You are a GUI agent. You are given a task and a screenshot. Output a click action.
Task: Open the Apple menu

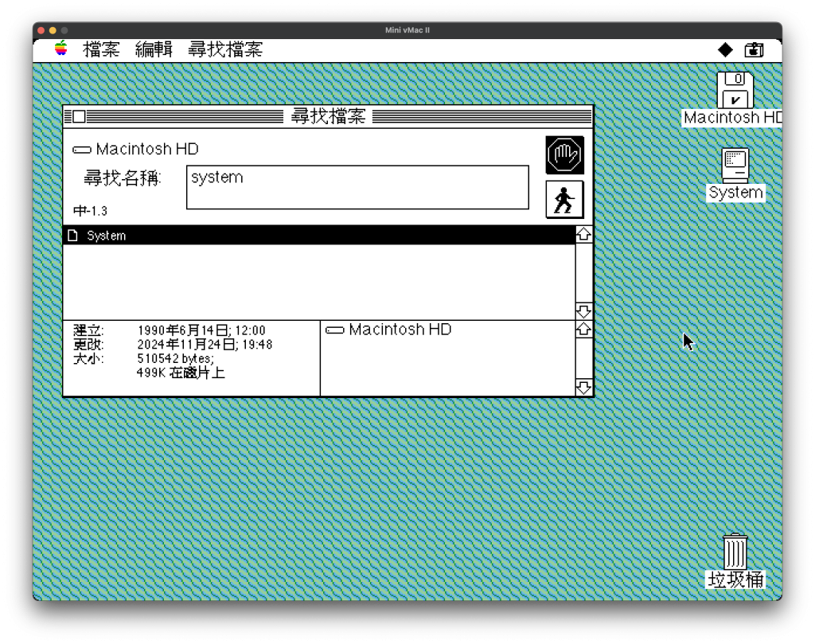[61, 49]
